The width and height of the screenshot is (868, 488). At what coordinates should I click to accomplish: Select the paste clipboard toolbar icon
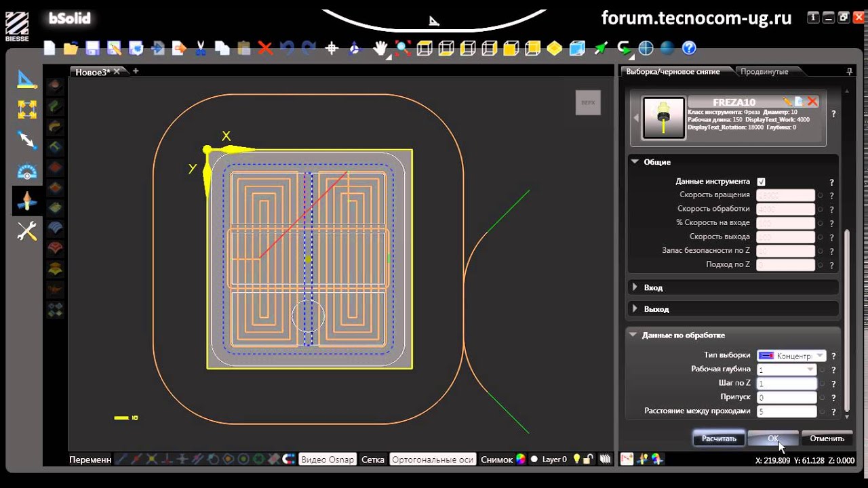(243, 48)
